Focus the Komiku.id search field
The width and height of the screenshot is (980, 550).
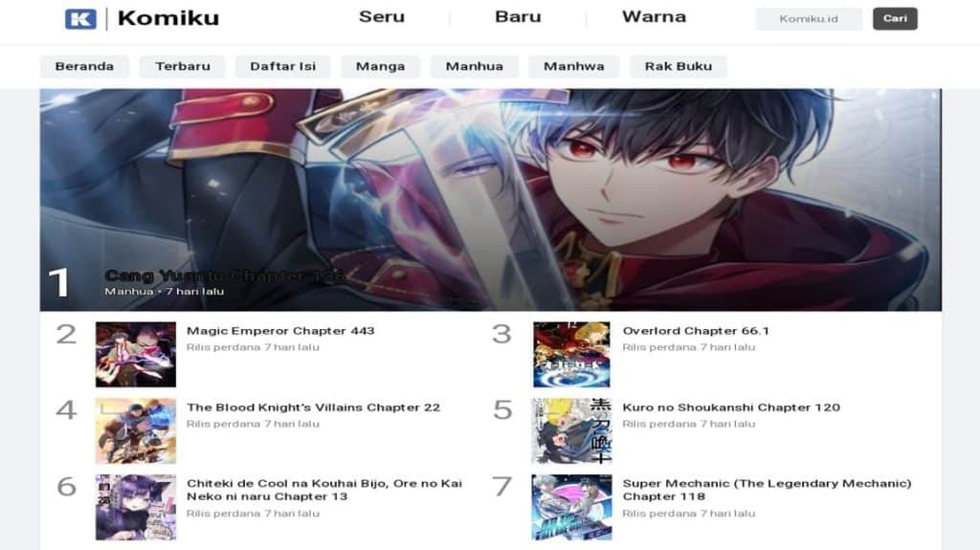pyautogui.click(x=809, y=19)
